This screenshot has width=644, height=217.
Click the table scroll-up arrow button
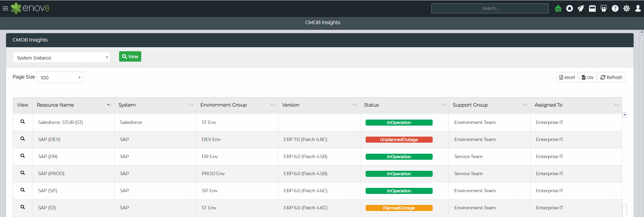click(x=625, y=115)
